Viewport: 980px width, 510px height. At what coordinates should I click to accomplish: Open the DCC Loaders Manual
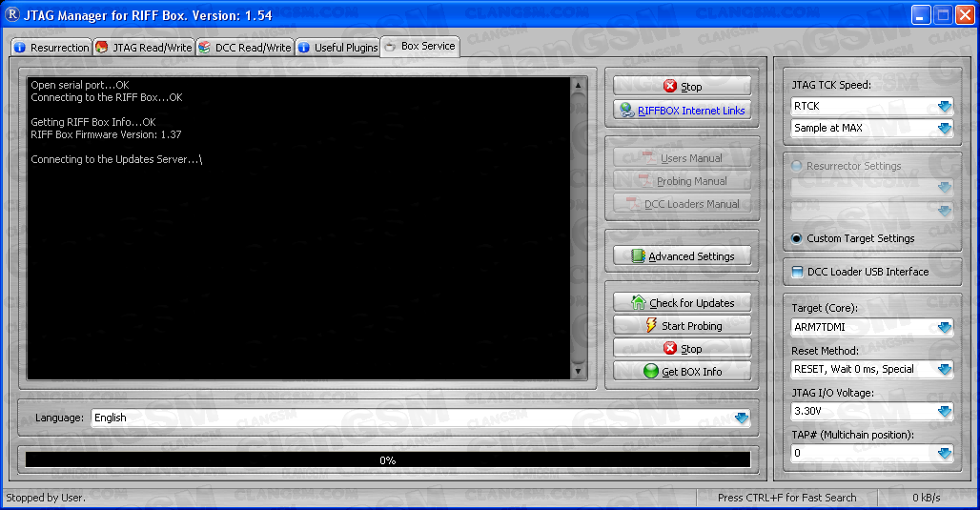682,204
